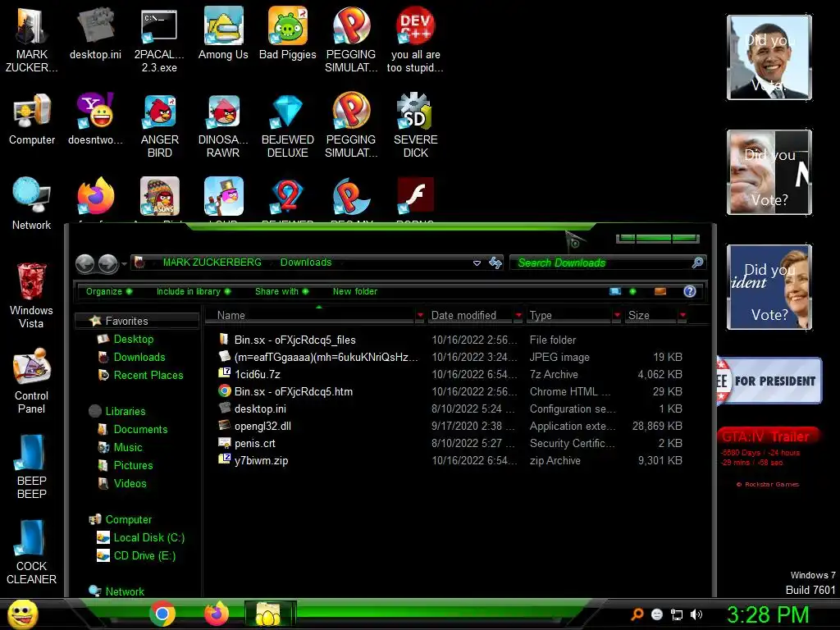The height and width of the screenshot is (630, 840).
Task: Select the opengl32.dll file row
Action: coord(450,426)
